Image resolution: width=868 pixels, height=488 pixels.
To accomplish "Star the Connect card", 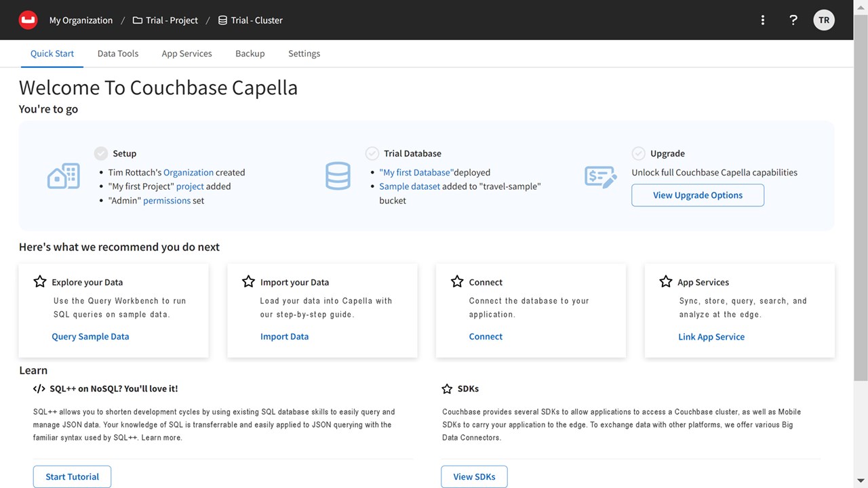I will [457, 282].
